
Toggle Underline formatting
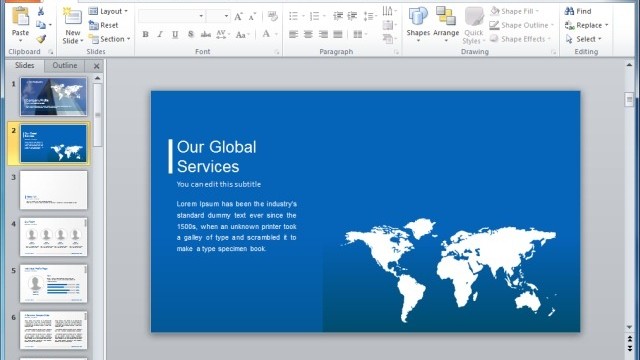(175, 35)
